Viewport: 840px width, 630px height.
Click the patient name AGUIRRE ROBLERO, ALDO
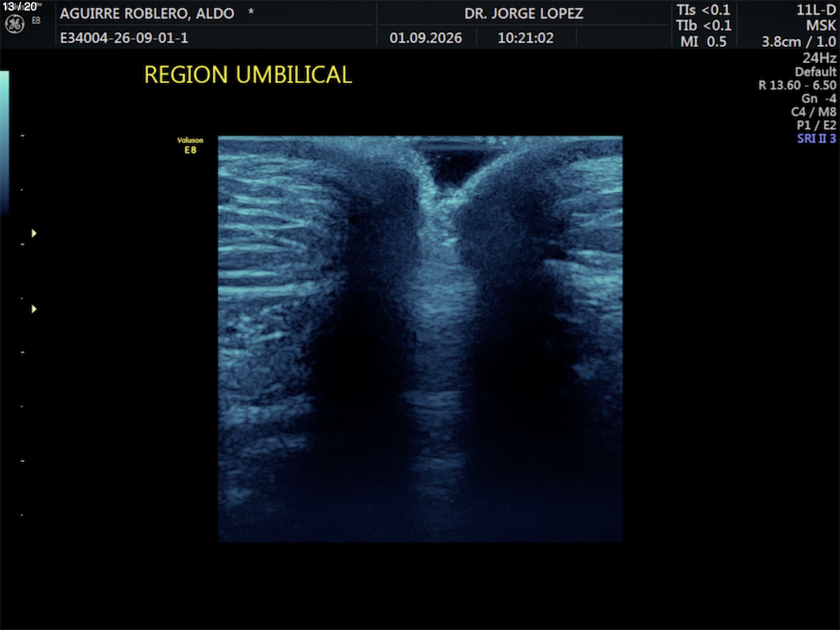(x=147, y=13)
